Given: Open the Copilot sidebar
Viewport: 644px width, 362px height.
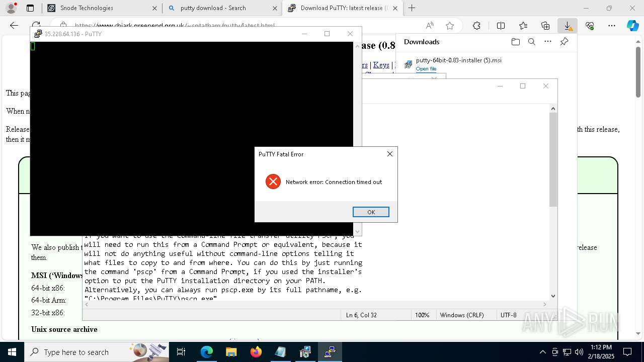Looking at the screenshot, I should point(632,26).
